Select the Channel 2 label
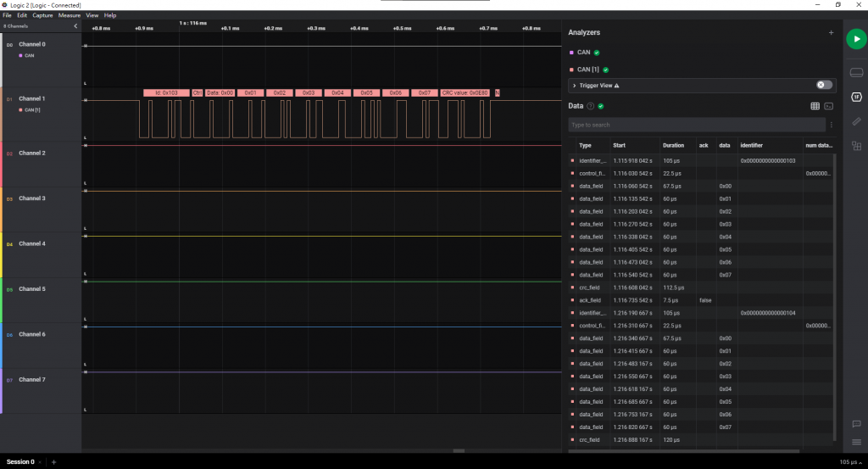The height and width of the screenshot is (469, 868). pos(32,153)
